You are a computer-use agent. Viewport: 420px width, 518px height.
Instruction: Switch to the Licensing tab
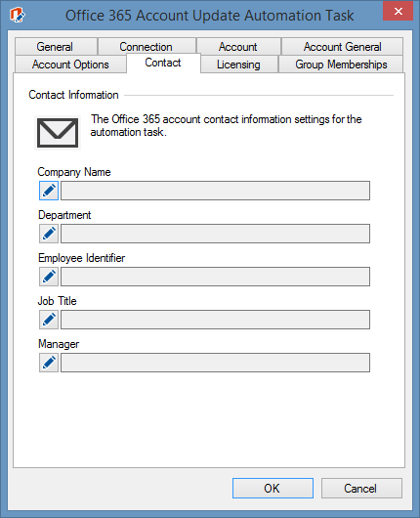(x=238, y=65)
